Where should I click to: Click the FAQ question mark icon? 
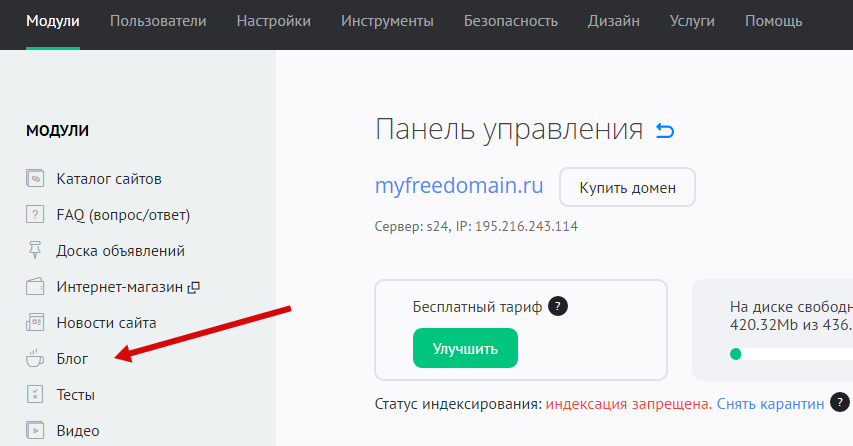point(36,215)
